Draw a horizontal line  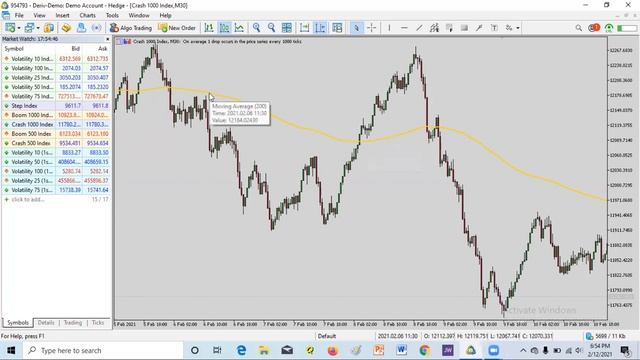coord(404,28)
